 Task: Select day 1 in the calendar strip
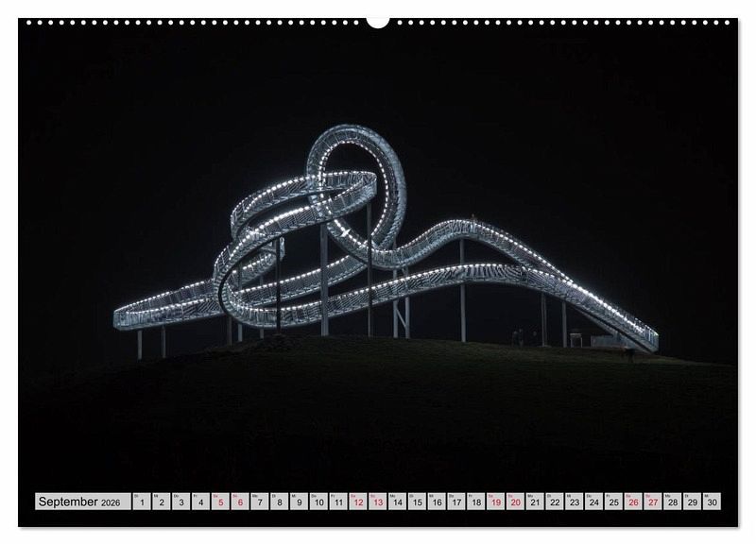[x=142, y=502]
